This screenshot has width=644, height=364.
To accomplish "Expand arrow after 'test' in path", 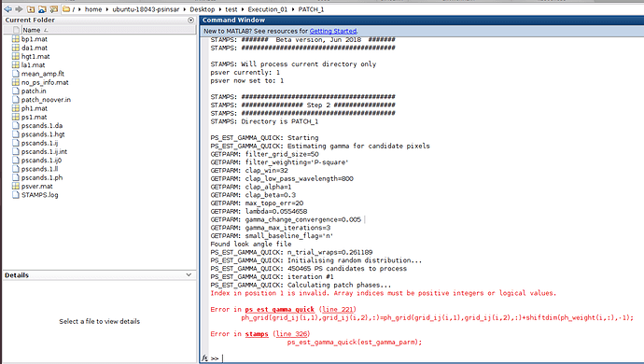I will tap(243, 9).
